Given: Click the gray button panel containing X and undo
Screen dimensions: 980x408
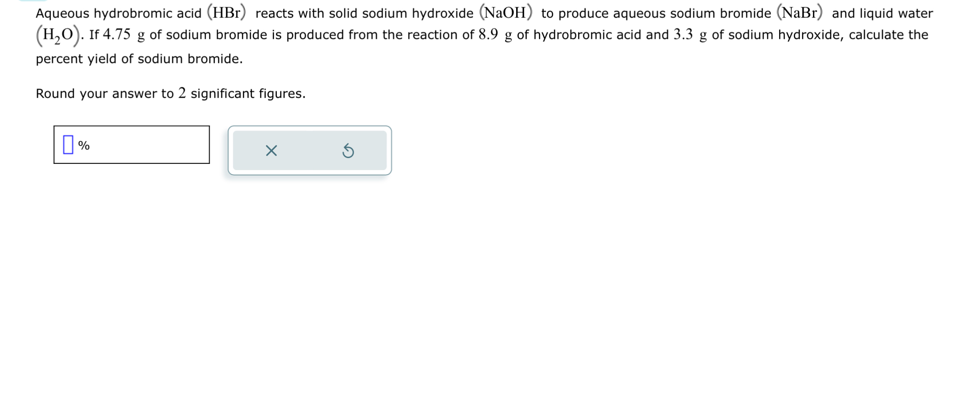Looking at the screenshot, I should (x=309, y=150).
